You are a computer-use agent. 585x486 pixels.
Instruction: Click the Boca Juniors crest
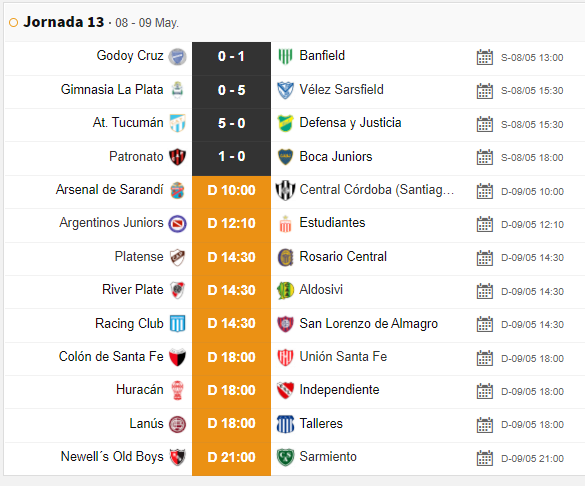pyautogui.click(x=285, y=157)
